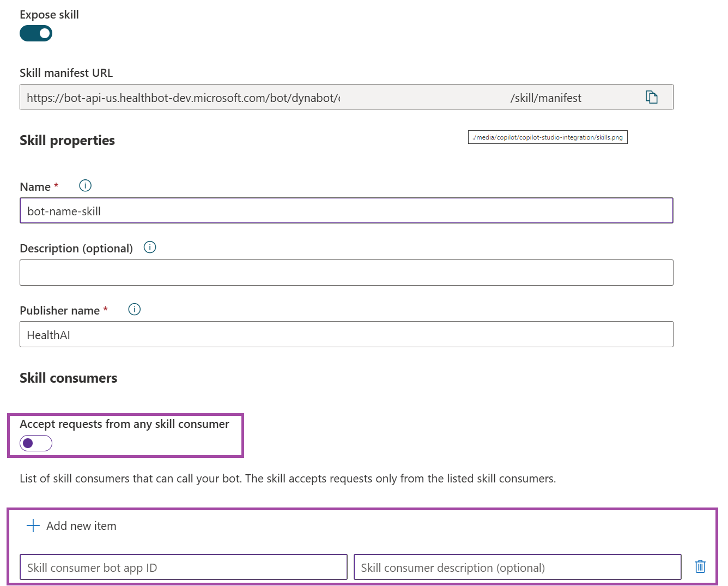
Task: Edit the bot-name-skill Name field
Action: pos(346,210)
